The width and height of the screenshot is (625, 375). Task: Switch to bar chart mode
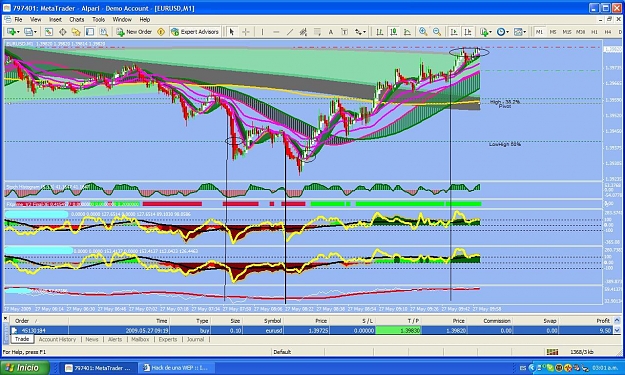click(379, 32)
